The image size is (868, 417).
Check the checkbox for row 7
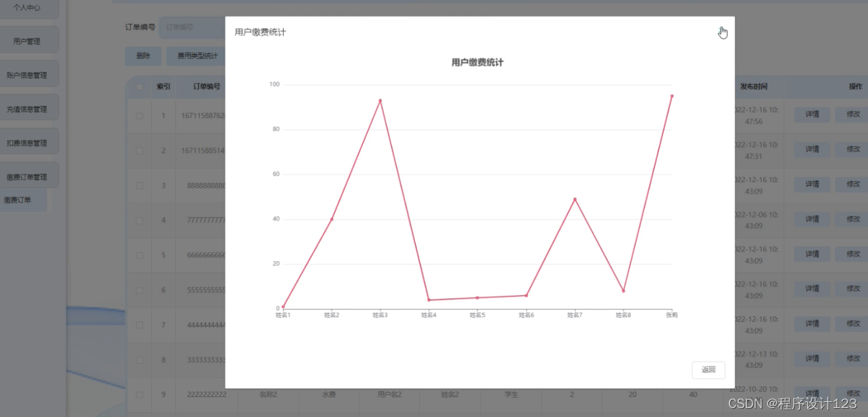pos(140,325)
